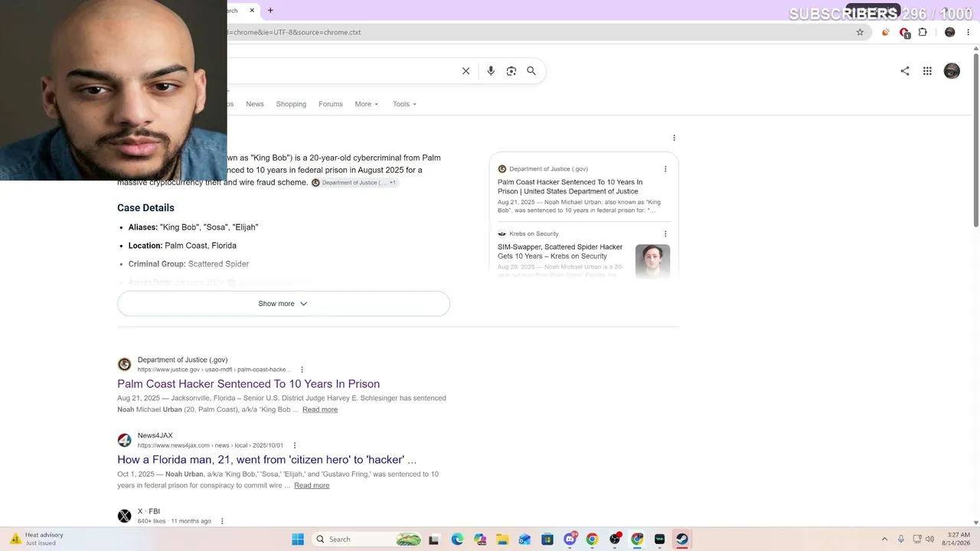Expand AI overview with Show more
980x551 pixels.
point(283,304)
